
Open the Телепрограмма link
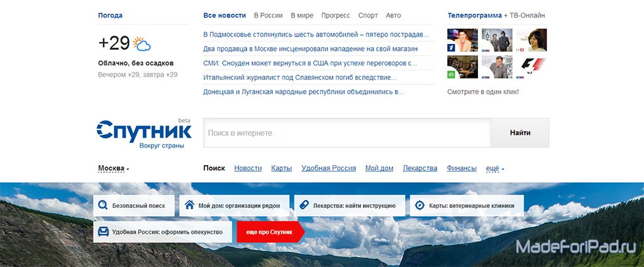click(x=474, y=16)
